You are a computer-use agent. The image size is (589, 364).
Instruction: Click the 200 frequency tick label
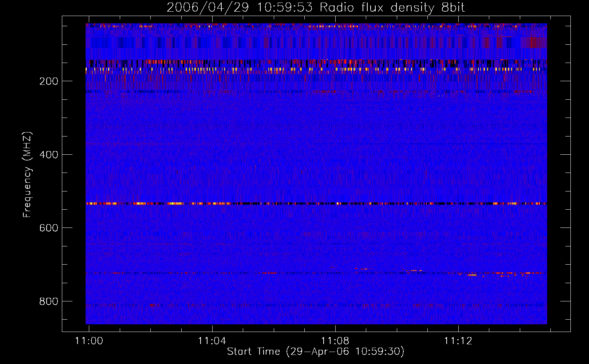49,81
